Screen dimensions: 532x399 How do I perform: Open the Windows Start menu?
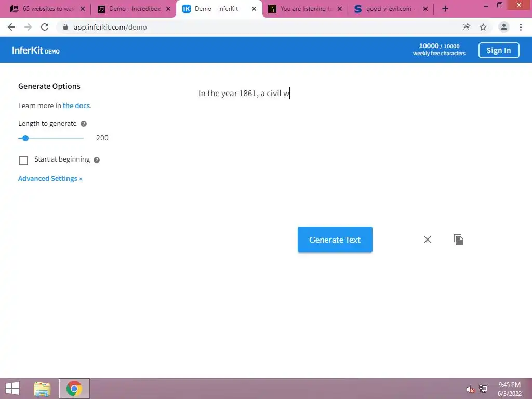coord(12,389)
